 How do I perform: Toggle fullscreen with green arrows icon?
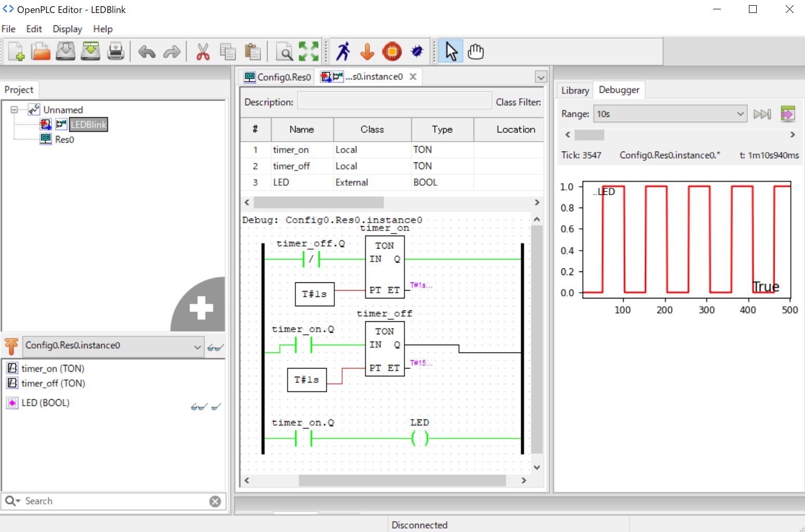coord(308,51)
